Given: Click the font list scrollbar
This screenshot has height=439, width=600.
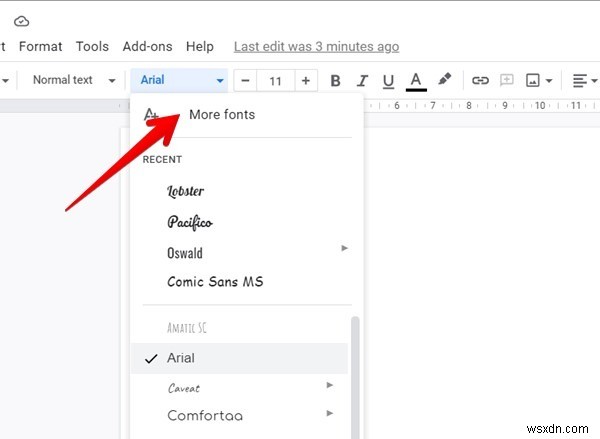Looking at the screenshot, I should 355,377.
